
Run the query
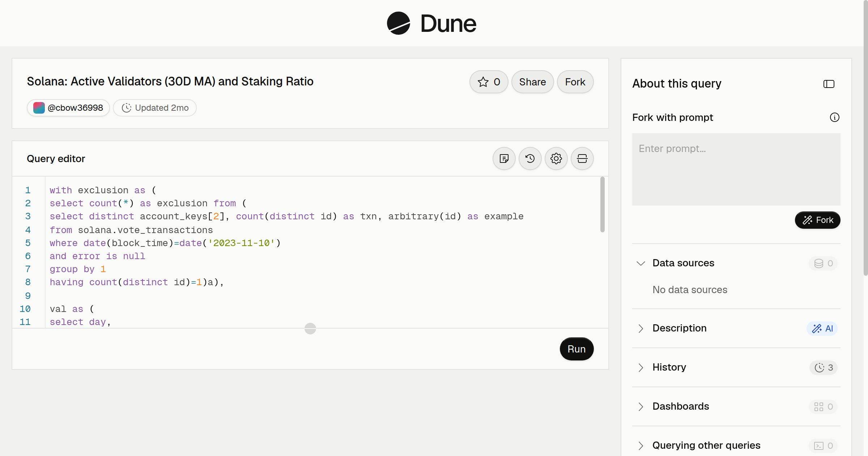coord(576,349)
